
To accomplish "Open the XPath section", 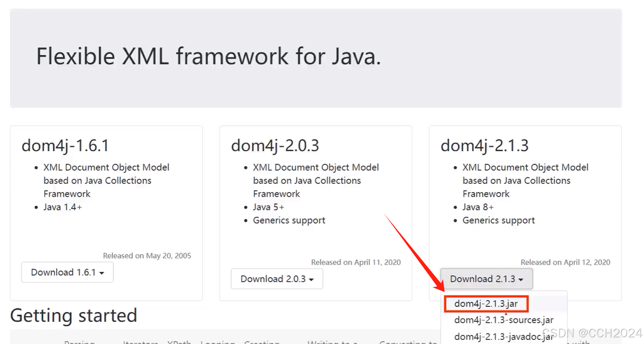I will pos(180,342).
